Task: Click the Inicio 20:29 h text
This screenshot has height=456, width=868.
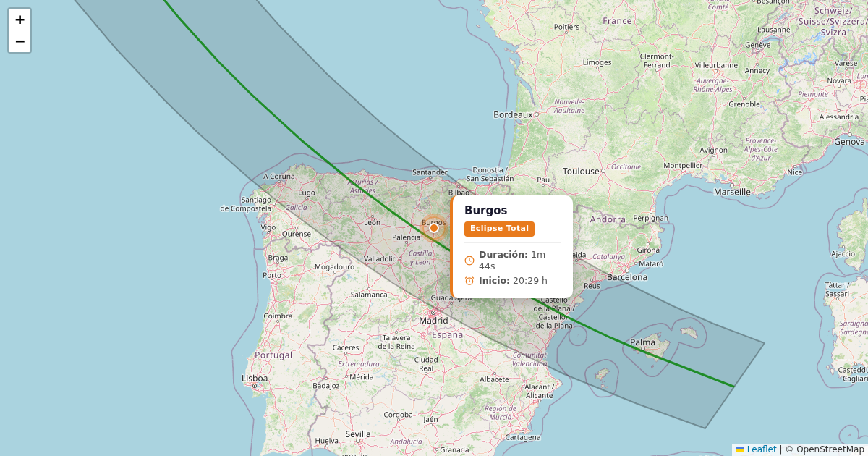Action: [x=513, y=281]
